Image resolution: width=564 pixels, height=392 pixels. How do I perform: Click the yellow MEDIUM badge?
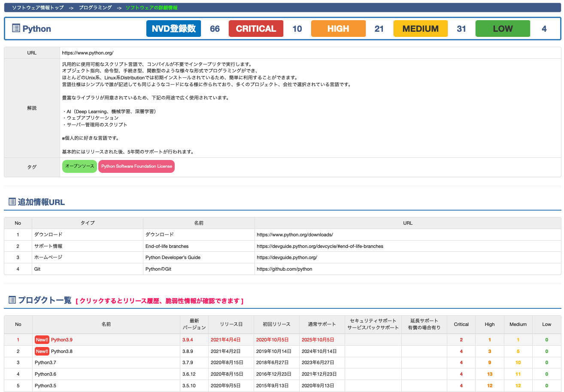coord(421,29)
